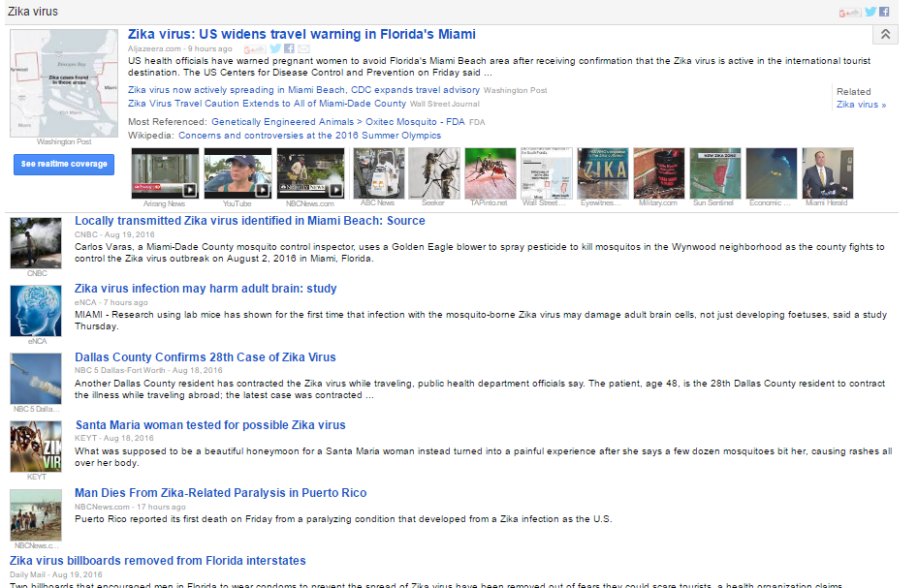Open Washington Post link on CDC travel advisory

coord(303,90)
